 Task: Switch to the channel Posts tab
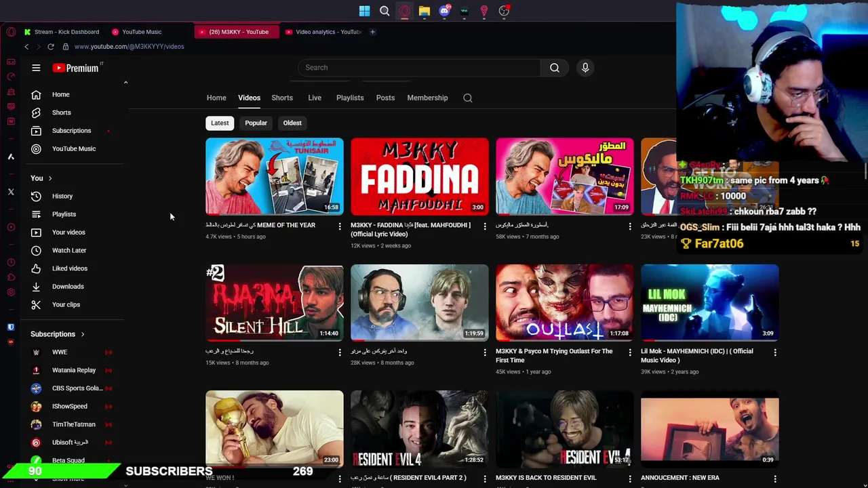pyautogui.click(x=385, y=98)
